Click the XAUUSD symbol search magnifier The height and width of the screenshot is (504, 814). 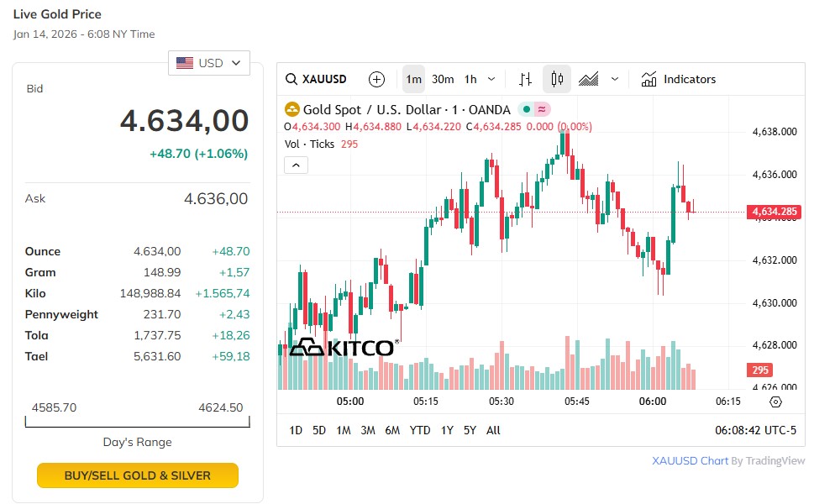pyautogui.click(x=291, y=79)
